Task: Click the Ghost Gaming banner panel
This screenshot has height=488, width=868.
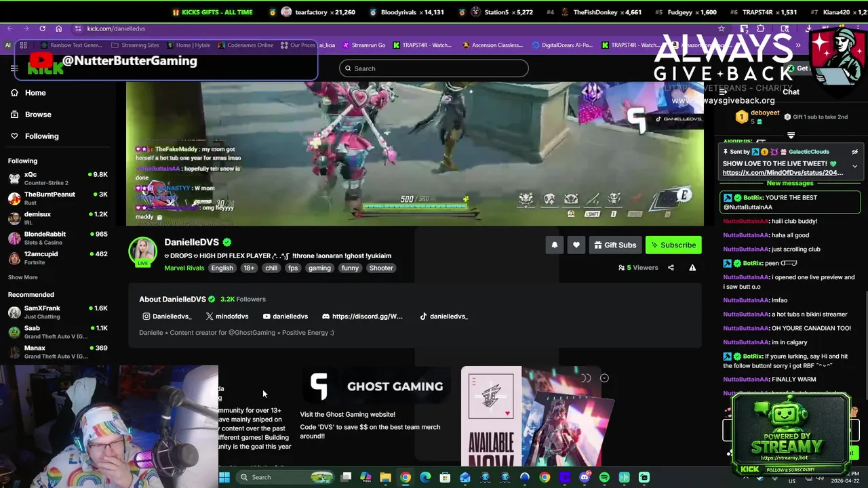Action: click(x=375, y=386)
